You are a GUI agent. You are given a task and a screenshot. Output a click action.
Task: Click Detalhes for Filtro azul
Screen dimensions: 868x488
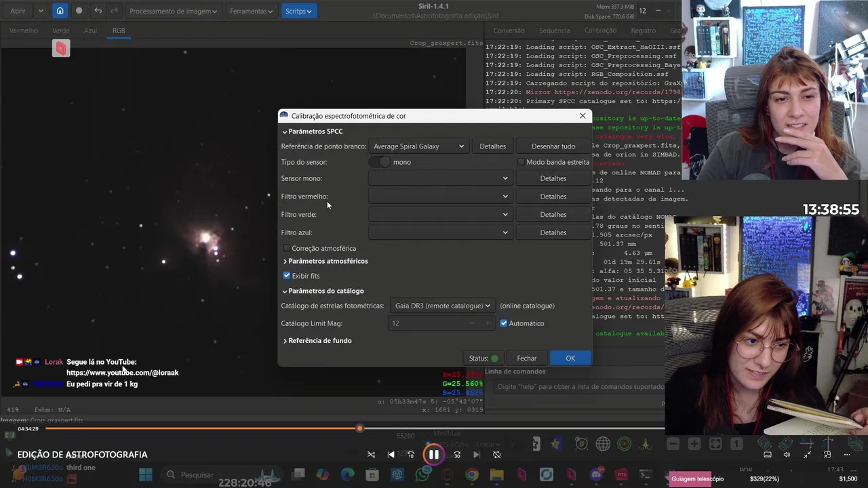point(553,232)
